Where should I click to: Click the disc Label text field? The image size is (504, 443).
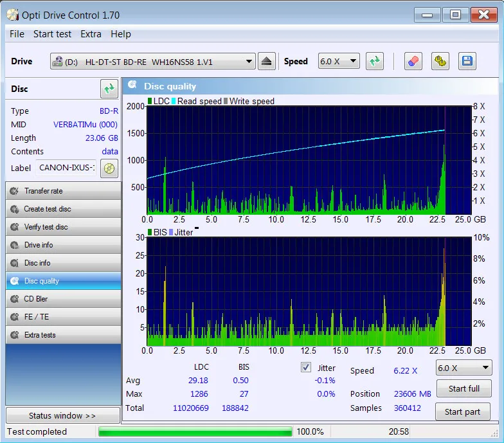pos(67,168)
